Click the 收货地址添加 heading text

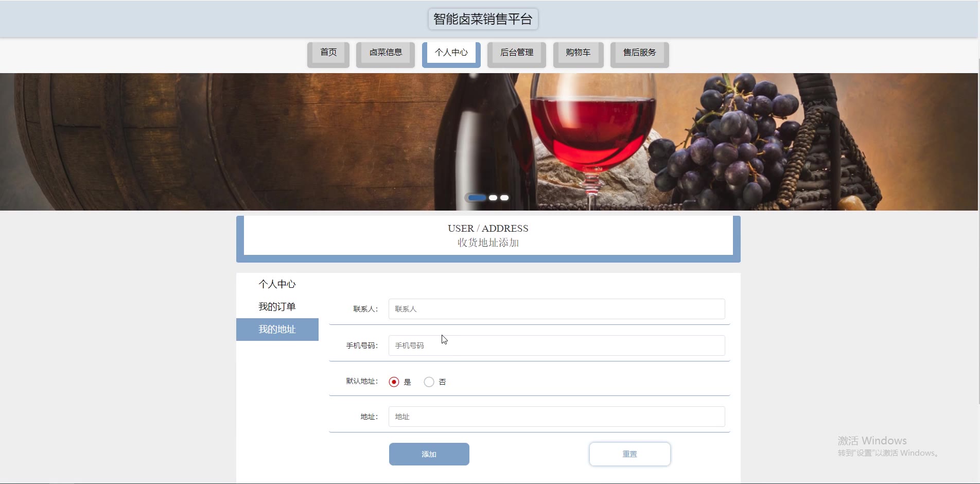(488, 243)
